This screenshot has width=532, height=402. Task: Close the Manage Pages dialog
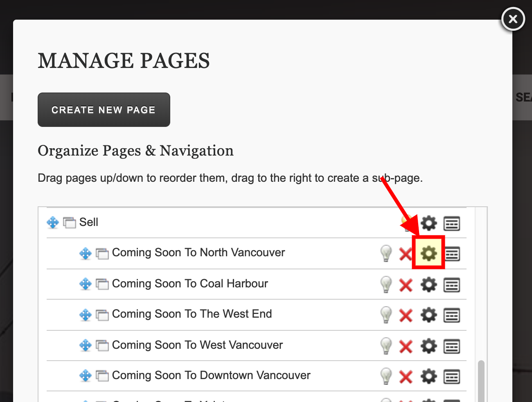[x=513, y=19]
